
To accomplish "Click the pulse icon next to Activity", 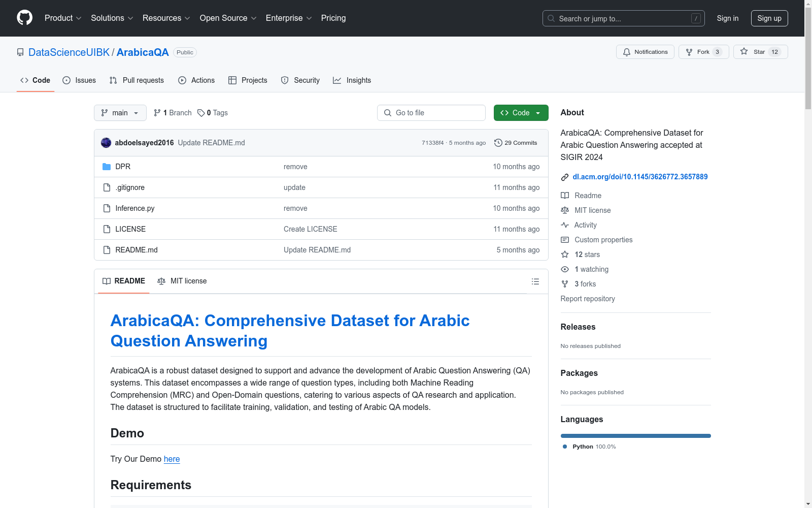I will tap(565, 225).
